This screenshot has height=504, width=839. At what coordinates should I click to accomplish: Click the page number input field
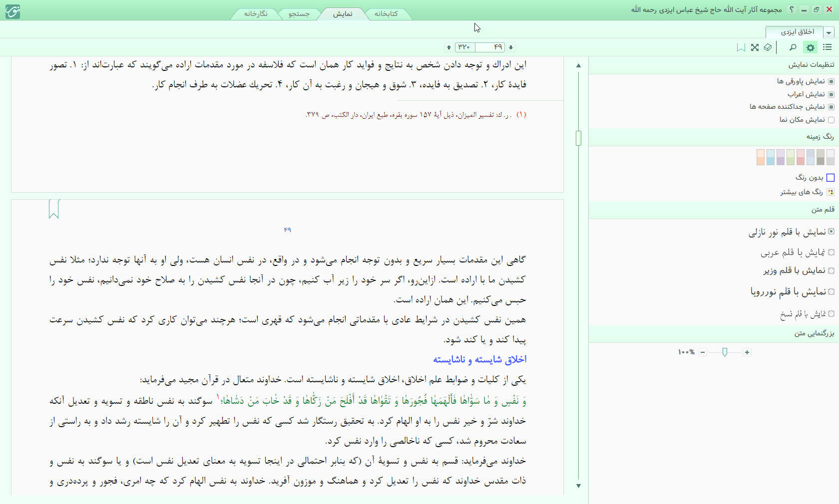click(490, 47)
